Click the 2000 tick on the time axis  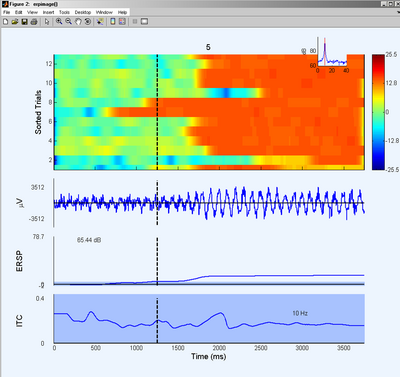[x=219, y=348]
